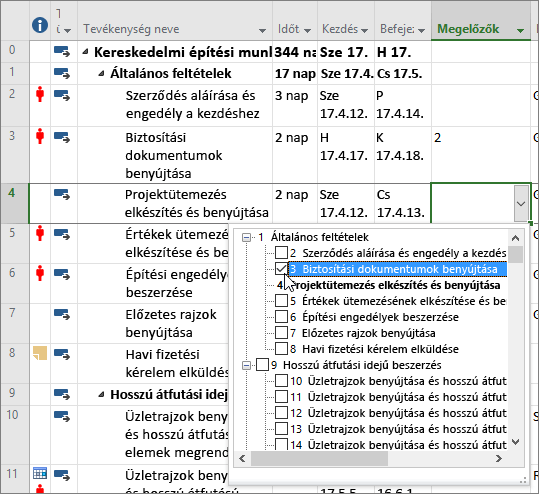
Task: Check task 13 Üzletrajzok benyújtása in list
Action: pos(281,429)
